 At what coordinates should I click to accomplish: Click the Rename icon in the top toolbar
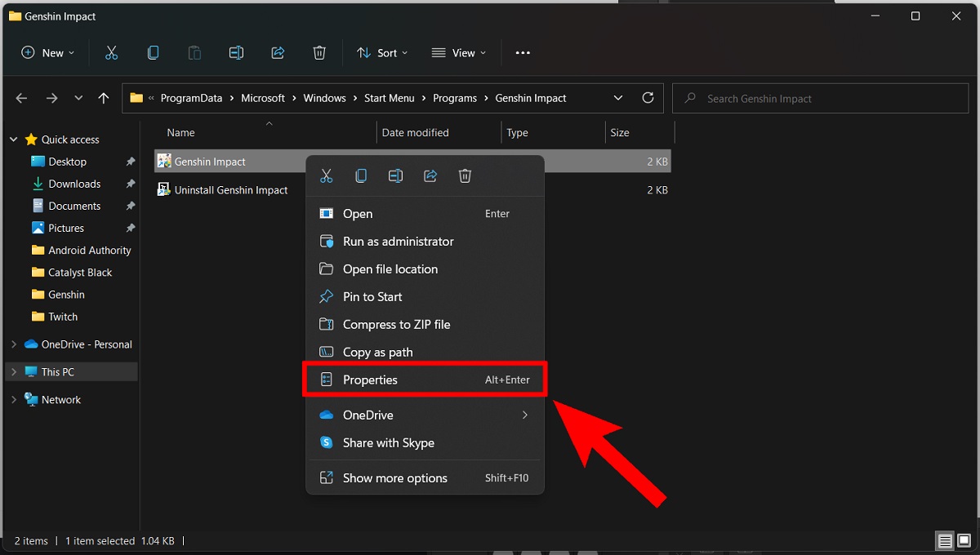[236, 53]
